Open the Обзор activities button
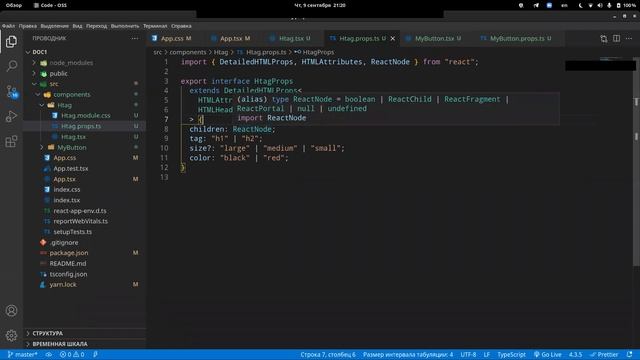Screen dimensions: 640x360 pyautogui.click(x=13, y=5)
